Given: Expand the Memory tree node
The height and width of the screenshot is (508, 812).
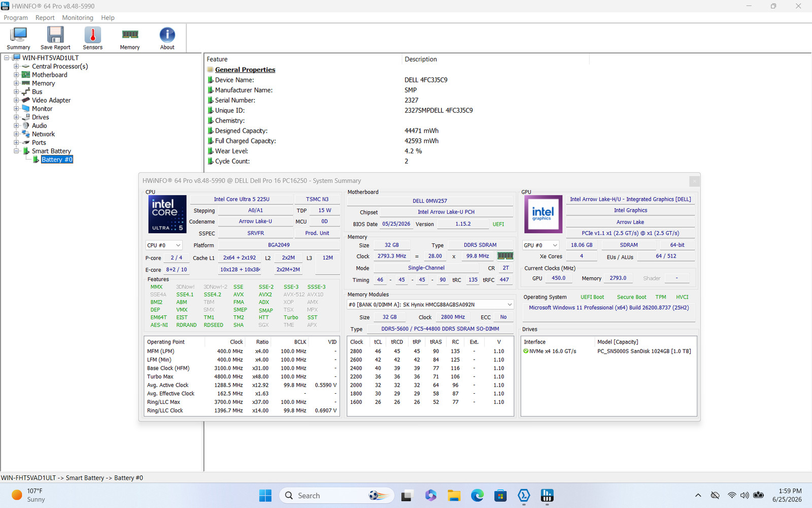Looking at the screenshot, I should coord(16,83).
